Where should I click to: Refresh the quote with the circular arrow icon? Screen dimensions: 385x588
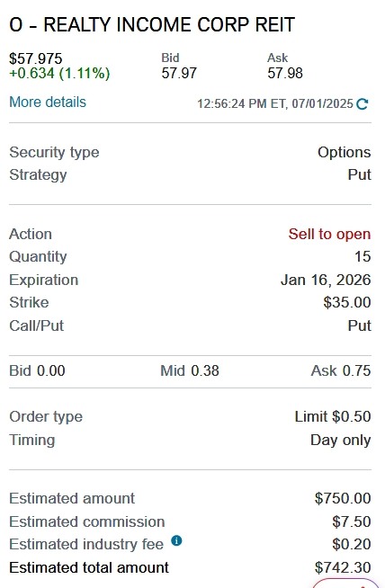click(x=363, y=104)
